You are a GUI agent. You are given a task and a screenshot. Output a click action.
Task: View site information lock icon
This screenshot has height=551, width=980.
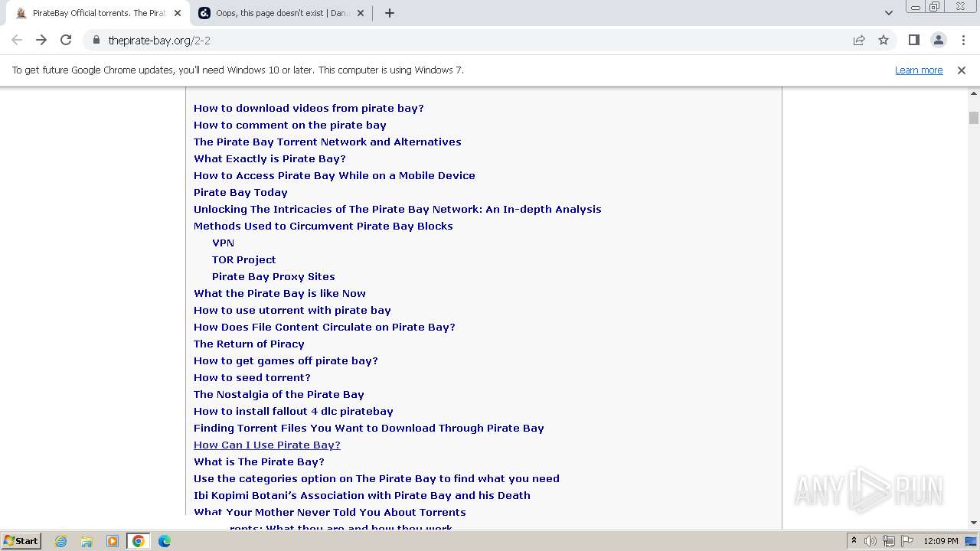[x=96, y=40]
